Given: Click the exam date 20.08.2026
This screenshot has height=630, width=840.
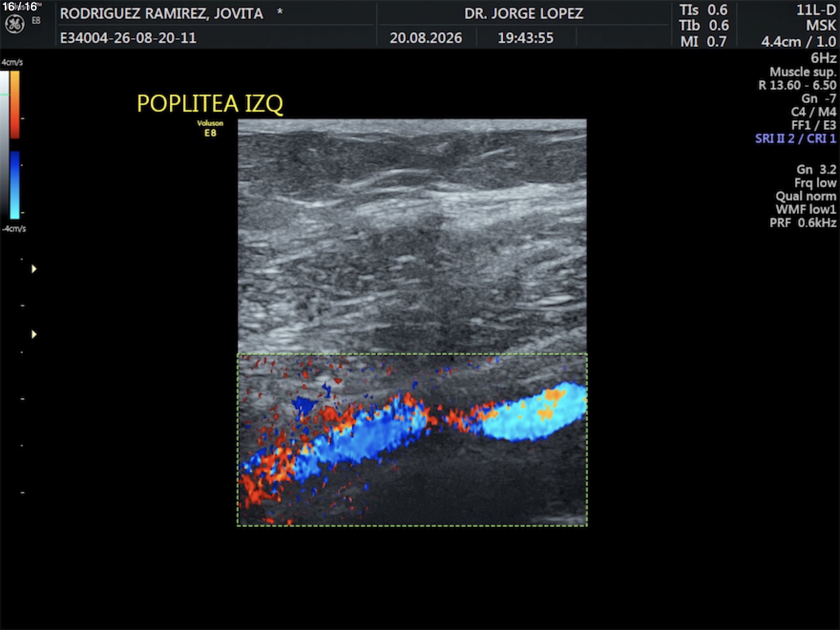Looking at the screenshot, I should 426,38.
